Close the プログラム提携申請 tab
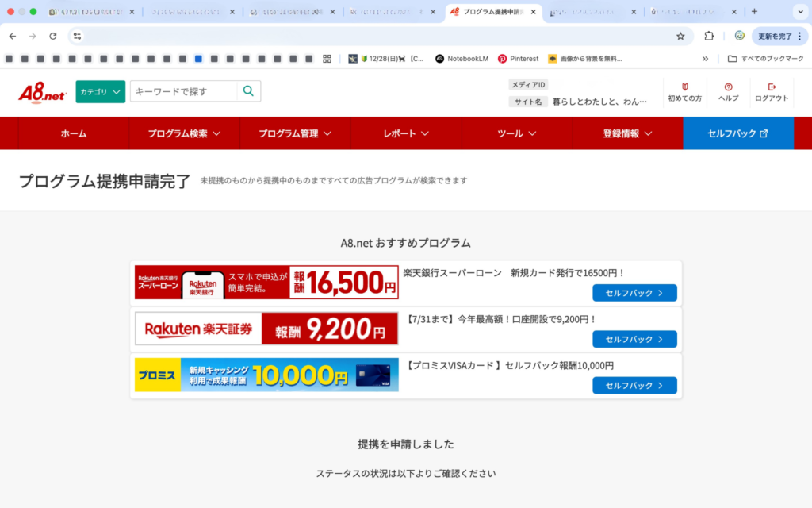812x508 pixels. (534, 12)
